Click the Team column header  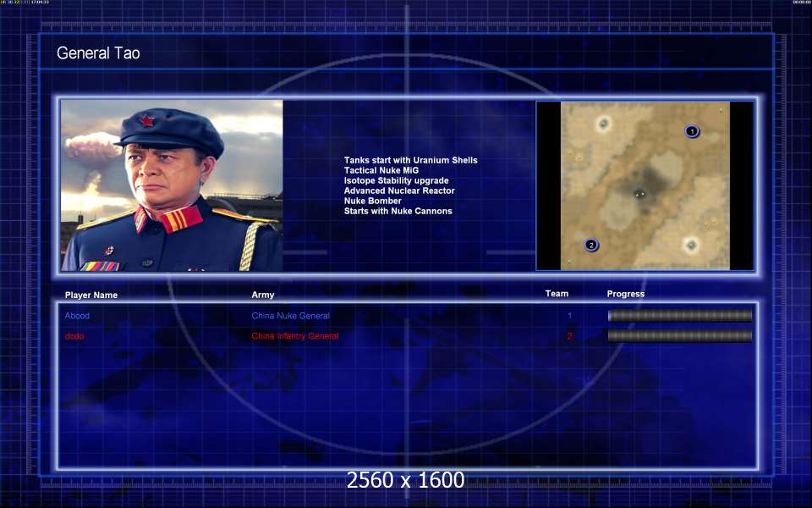point(557,294)
